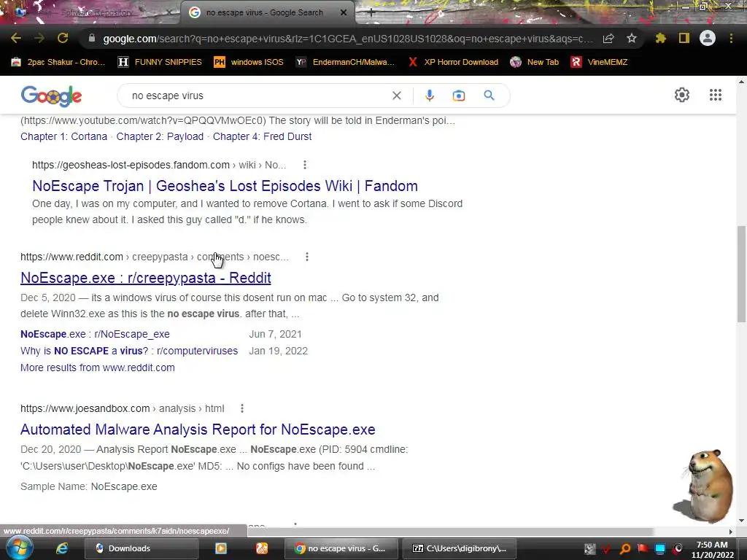Clear the search box with X

click(396, 96)
